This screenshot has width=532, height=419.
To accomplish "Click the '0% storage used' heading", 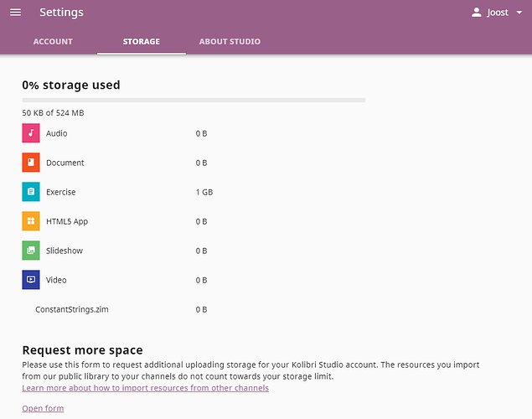I will (71, 85).
